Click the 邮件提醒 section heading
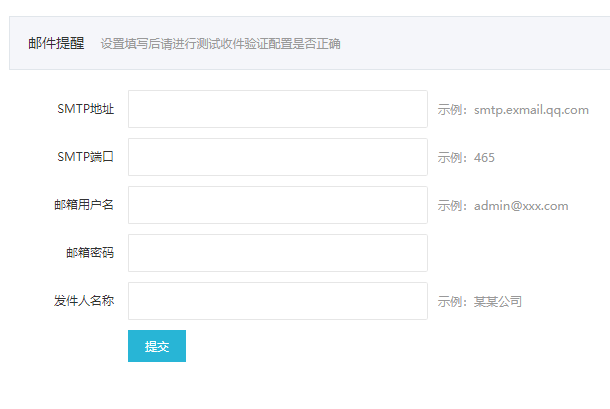Screen dimensions: 610x409 click(x=53, y=44)
